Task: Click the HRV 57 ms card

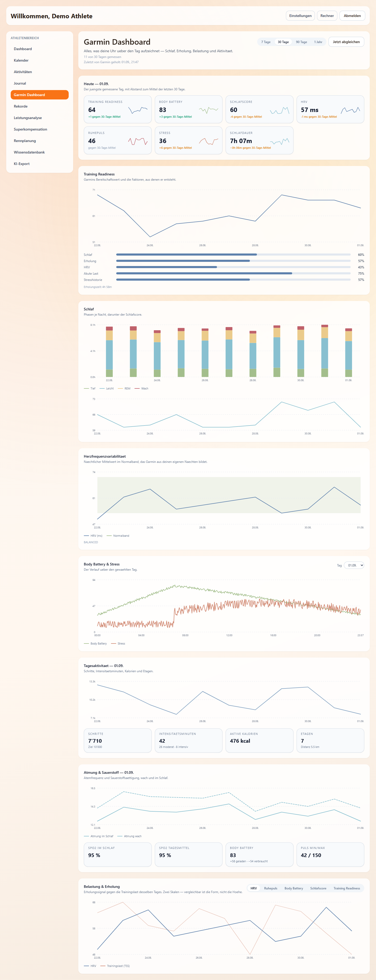Action: (330, 109)
